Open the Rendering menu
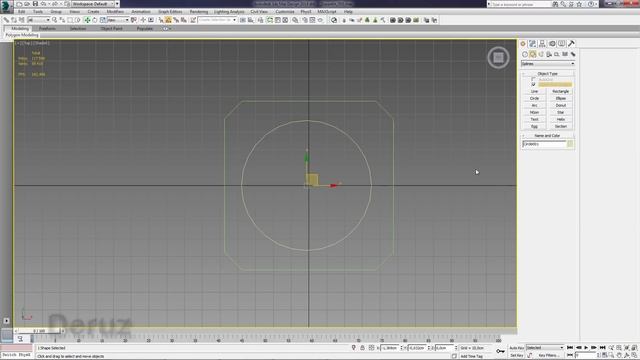The height and width of the screenshot is (360, 640). pyautogui.click(x=199, y=12)
